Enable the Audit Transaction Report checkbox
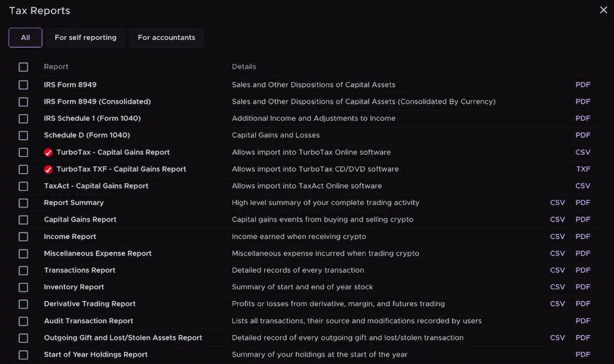614x364 pixels. tap(24, 321)
